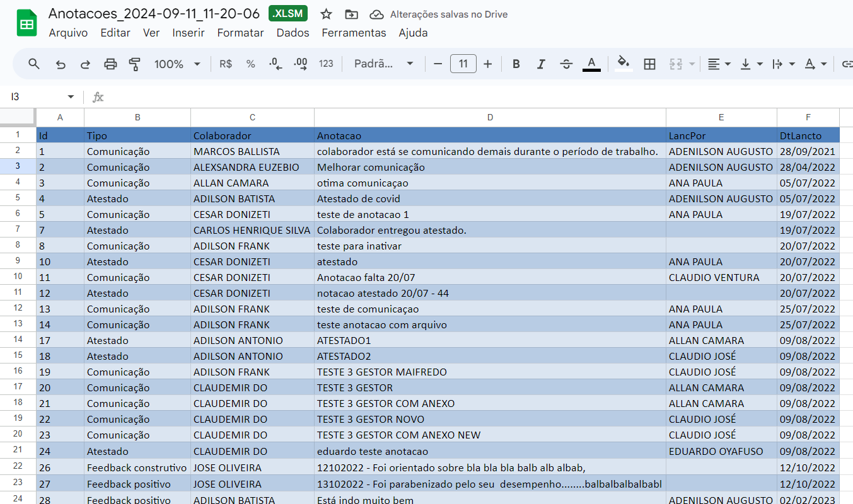The width and height of the screenshot is (853, 504).
Task: Open text rotation dropdown
Action: [815, 64]
